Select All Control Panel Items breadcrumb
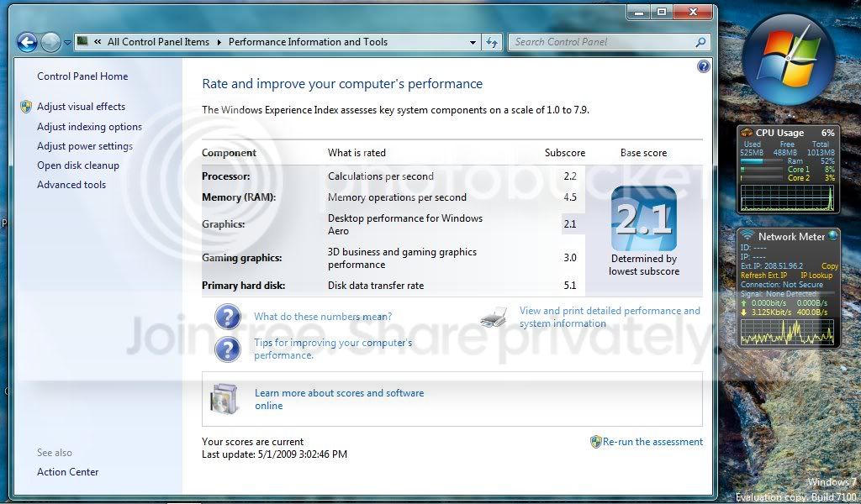The image size is (861, 504). tap(158, 42)
